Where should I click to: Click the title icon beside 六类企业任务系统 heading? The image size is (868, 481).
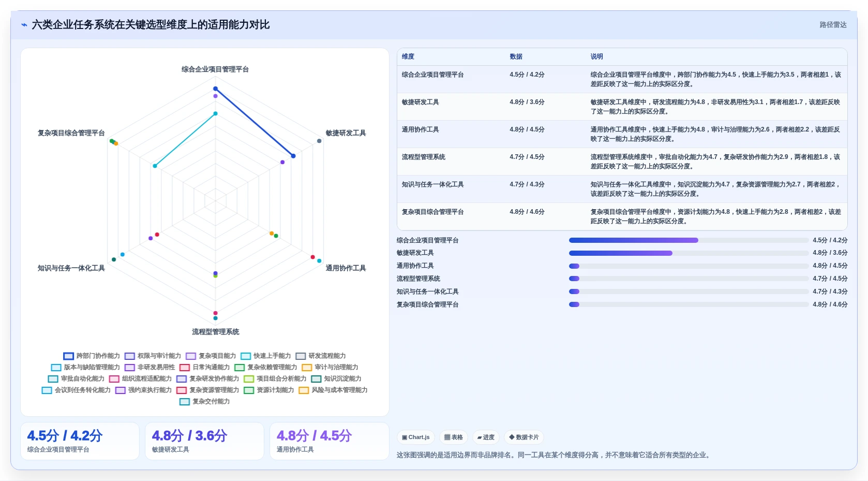(24, 25)
